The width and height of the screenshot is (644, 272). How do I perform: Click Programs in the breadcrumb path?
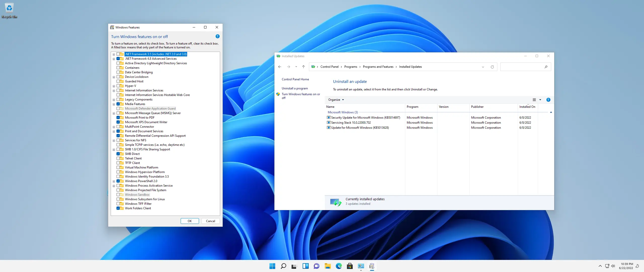[351, 67]
